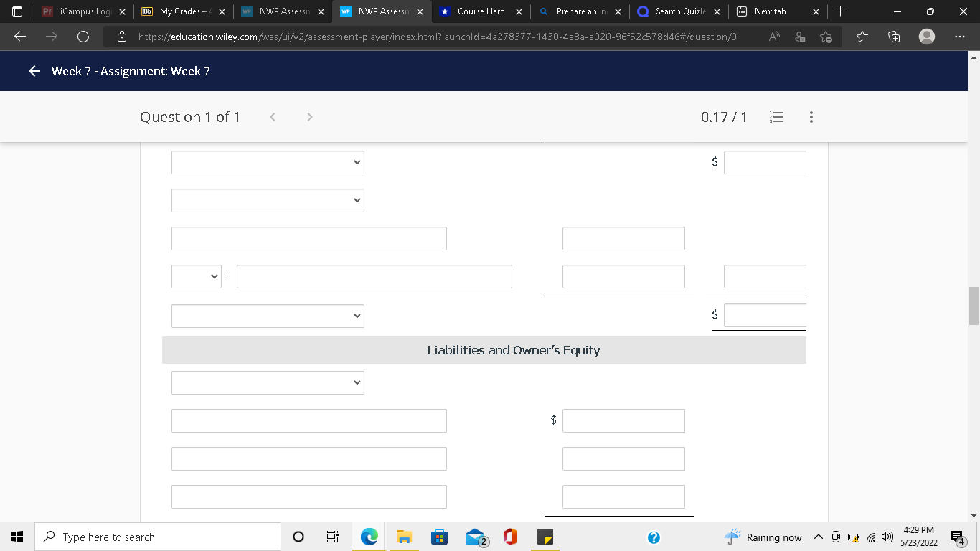Switch to the inactive NWP Assessment tab
This screenshot has height=551, width=980.
[281, 11]
